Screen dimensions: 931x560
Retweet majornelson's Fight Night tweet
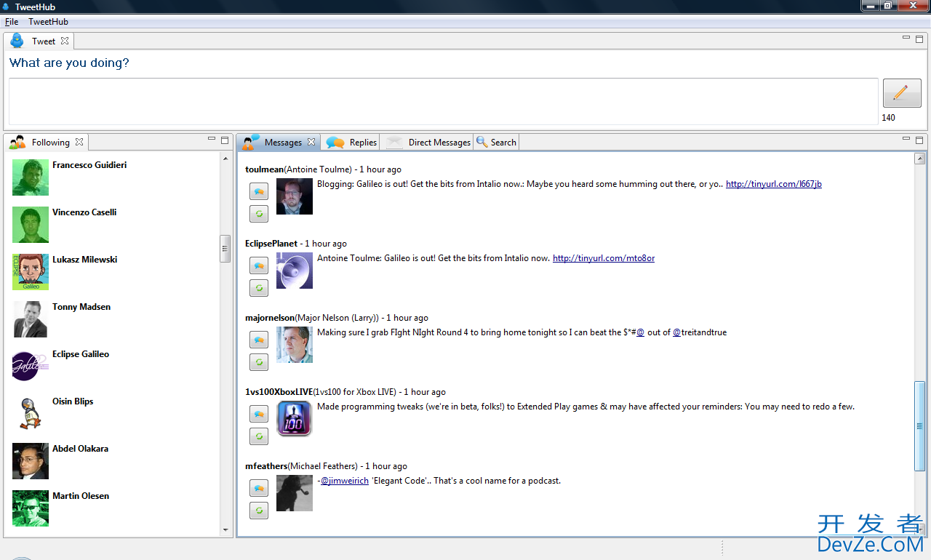[259, 362]
